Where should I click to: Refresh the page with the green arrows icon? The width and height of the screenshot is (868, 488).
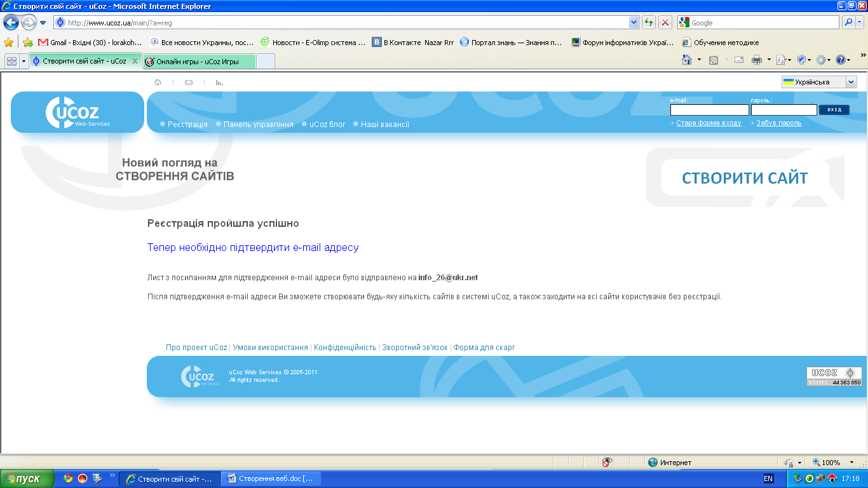649,22
